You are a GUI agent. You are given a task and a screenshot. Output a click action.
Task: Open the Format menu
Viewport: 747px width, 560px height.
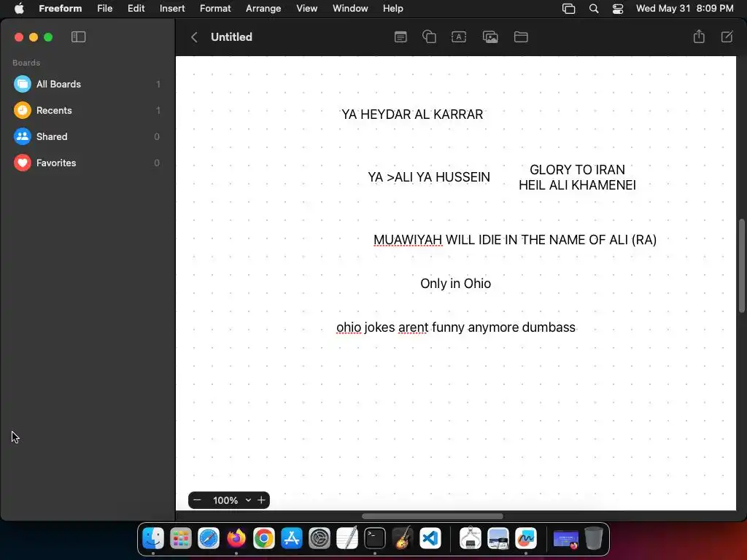(215, 8)
